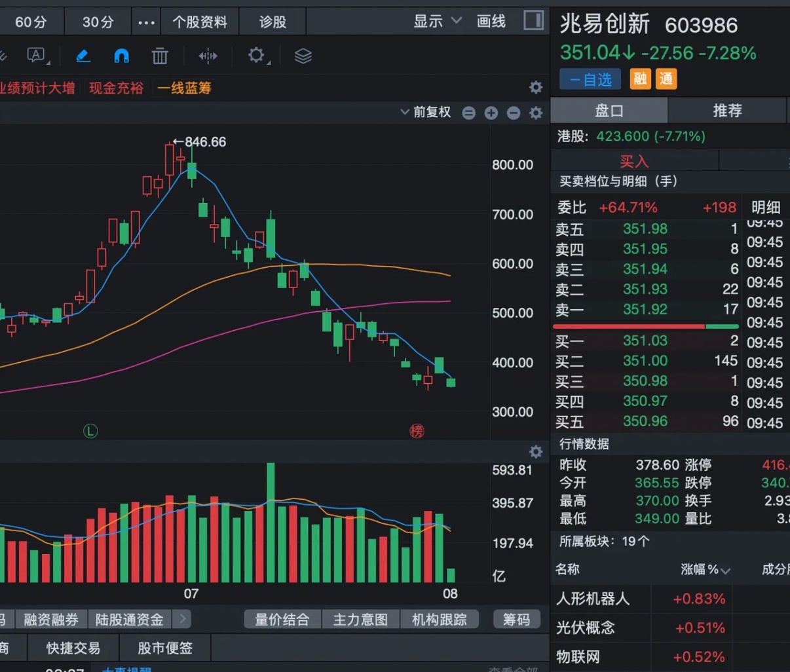Select the 明细 trade detail tab

[x=765, y=208]
